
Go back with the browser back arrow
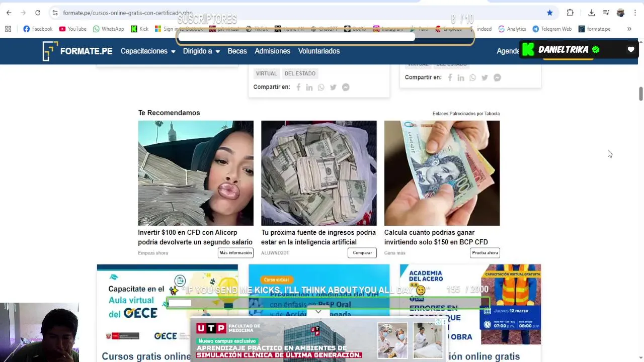click(x=9, y=13)
